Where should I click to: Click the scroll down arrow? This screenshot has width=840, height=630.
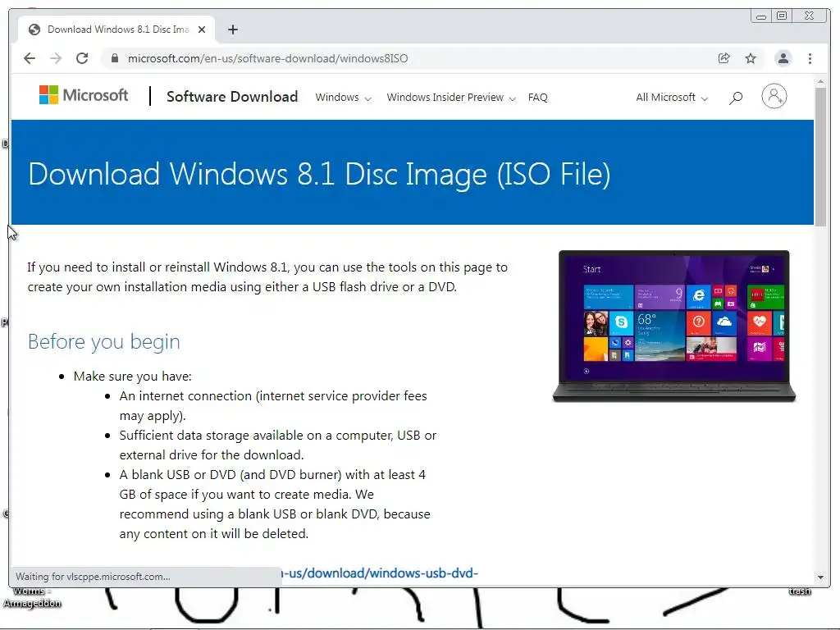[x=820, y=577]
